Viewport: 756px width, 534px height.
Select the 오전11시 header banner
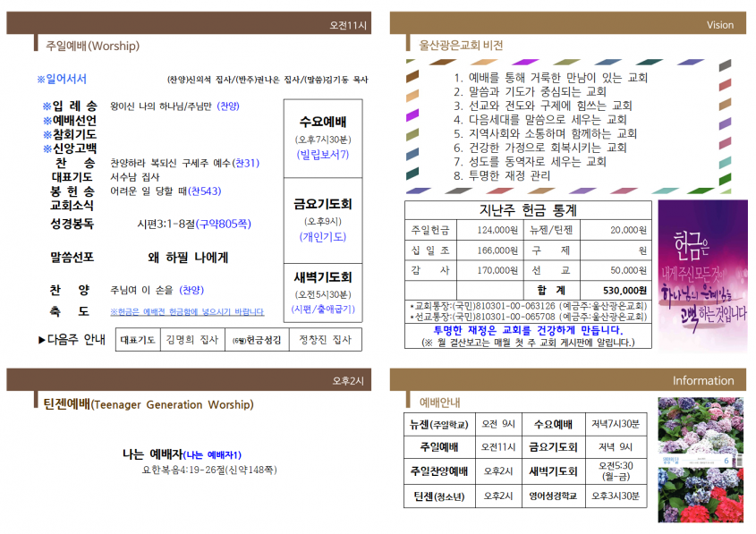pos(189,23)
